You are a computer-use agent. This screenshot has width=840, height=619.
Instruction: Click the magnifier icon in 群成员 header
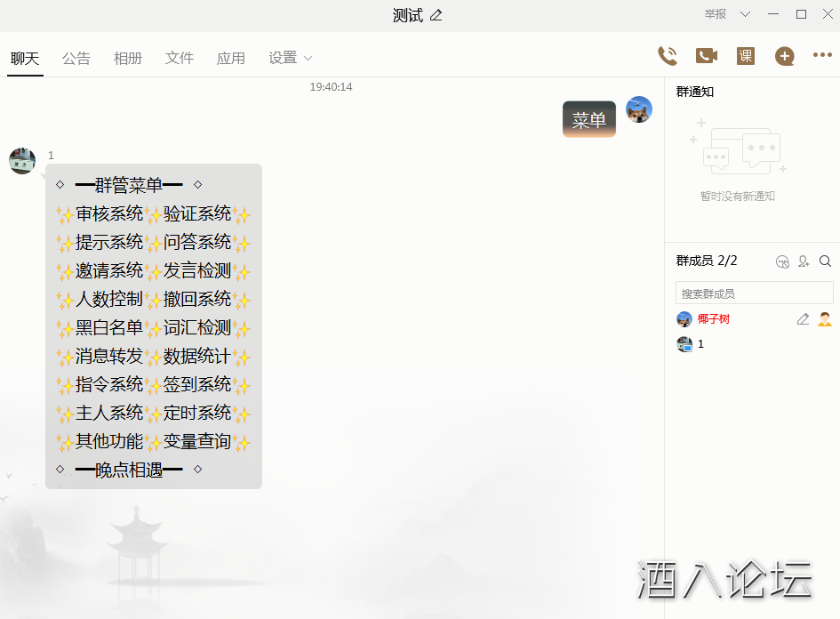pos(825,261)
